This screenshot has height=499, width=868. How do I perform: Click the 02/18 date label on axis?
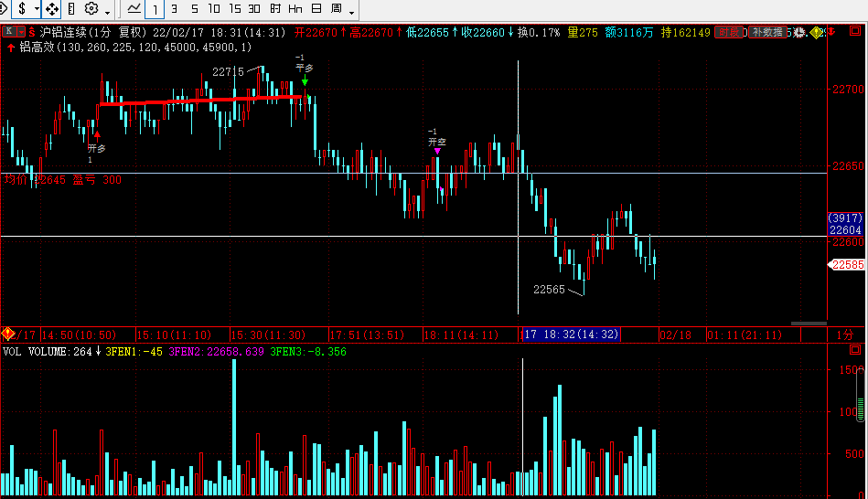[x=675, y=334]
